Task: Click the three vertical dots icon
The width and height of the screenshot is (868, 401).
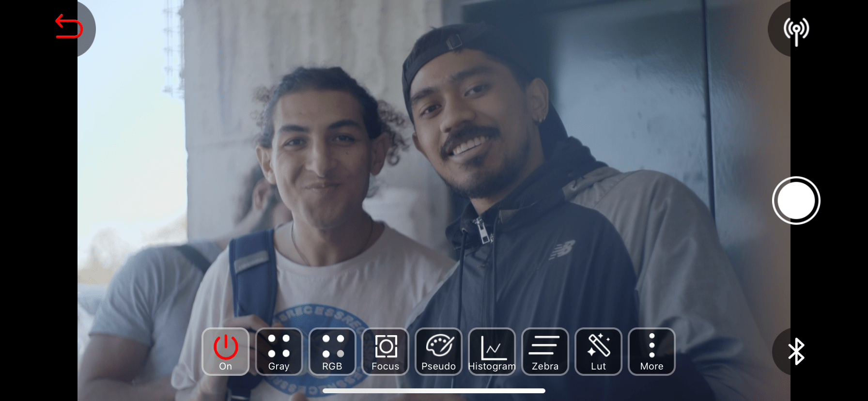Action: pos(651,345)
